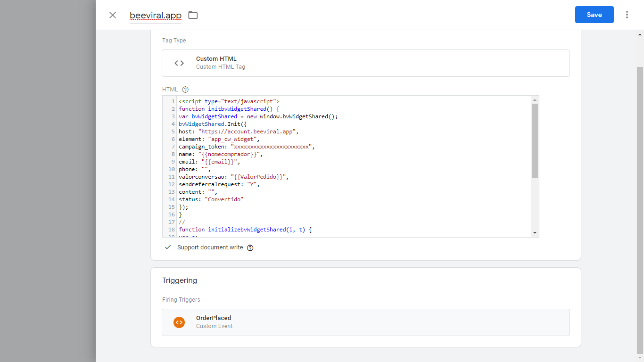The width and height of the screenshot is (644, 362).
Task: Click code line phone: ""
Action: click(x=195, y=169)
